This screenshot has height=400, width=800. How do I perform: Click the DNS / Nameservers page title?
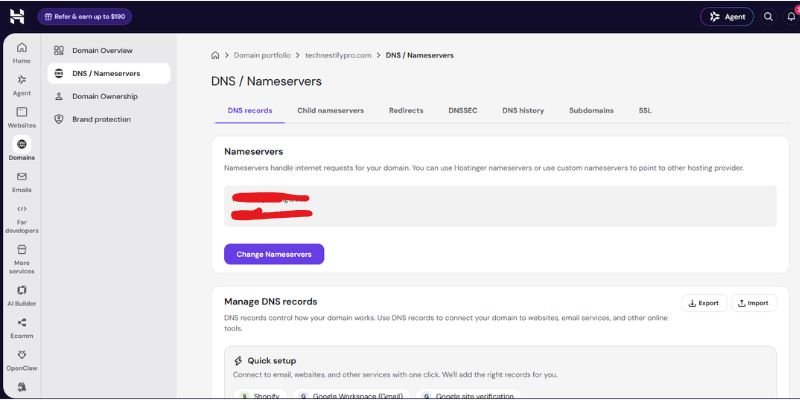266,81
